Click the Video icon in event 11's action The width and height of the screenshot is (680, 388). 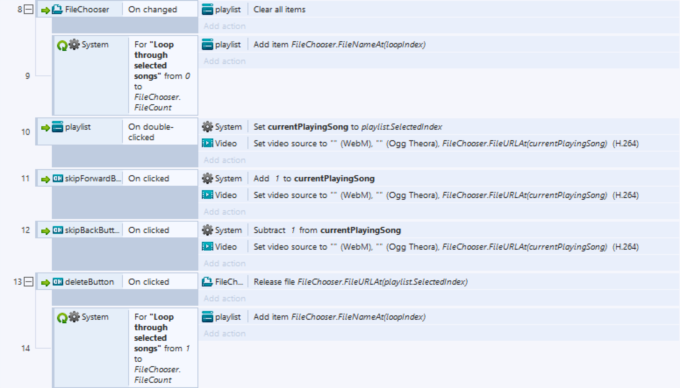[x=208, y=195]
